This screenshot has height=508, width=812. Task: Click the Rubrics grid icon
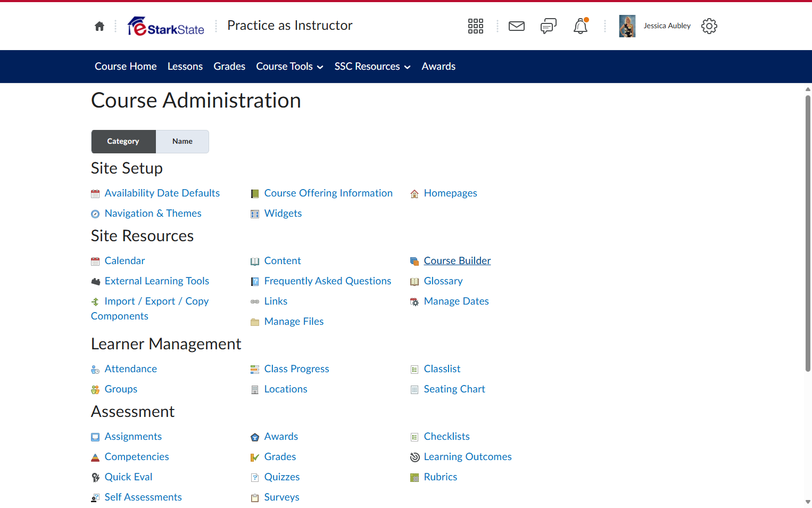[x=415, y=478]
